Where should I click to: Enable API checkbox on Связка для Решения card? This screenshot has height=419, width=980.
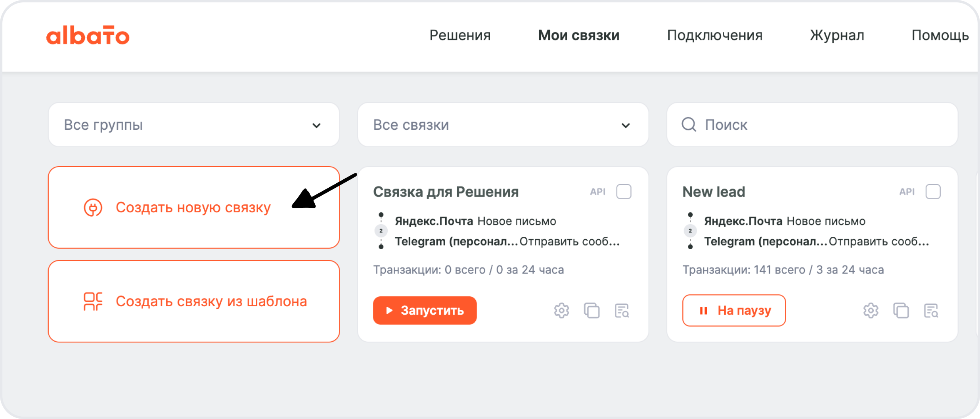click(x=624, y=192)
